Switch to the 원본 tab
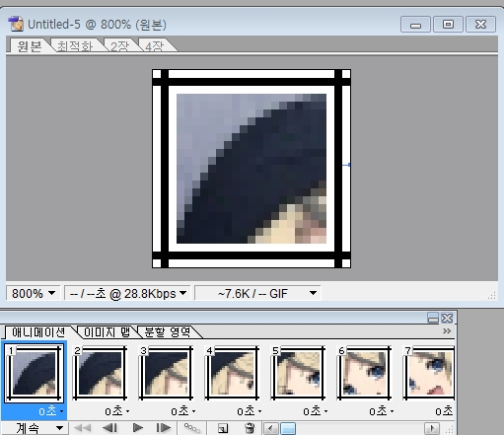 30,46
